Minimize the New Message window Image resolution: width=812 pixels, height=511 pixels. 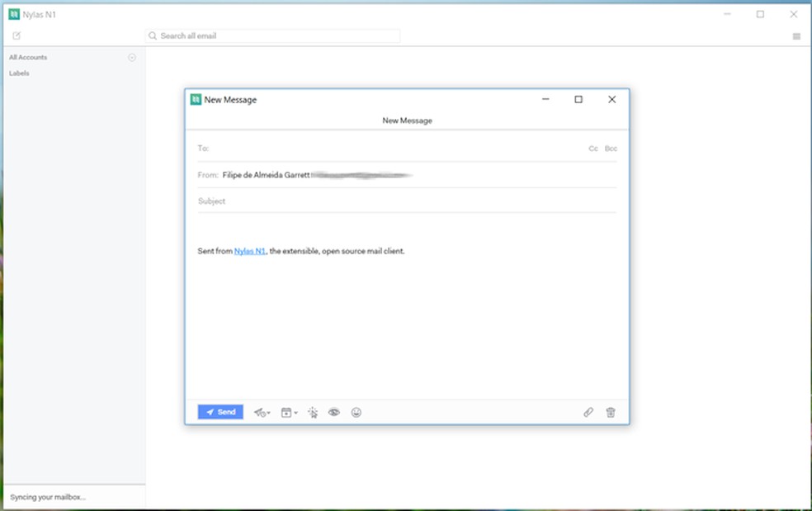point(545,100)
